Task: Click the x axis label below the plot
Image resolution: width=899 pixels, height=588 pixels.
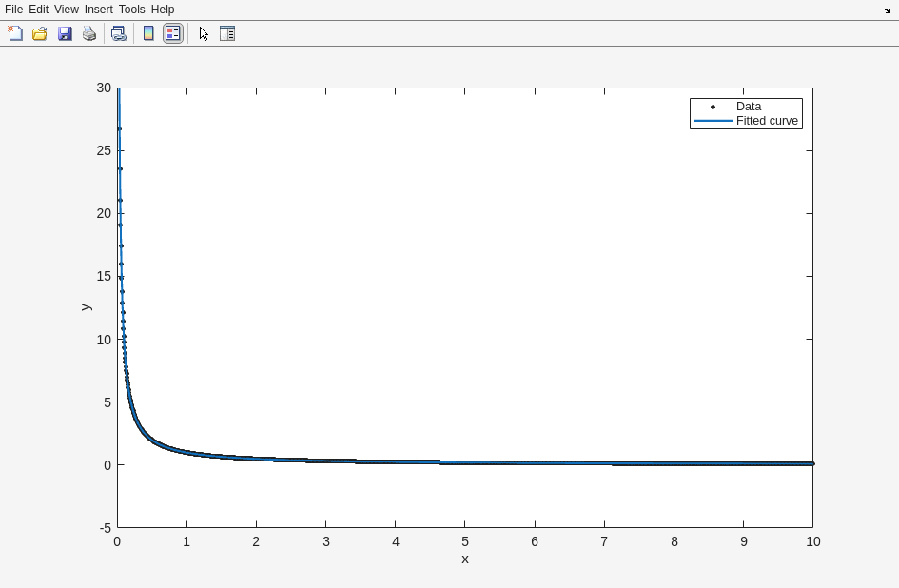Action: pyautogui.click(x=465, y=559)
